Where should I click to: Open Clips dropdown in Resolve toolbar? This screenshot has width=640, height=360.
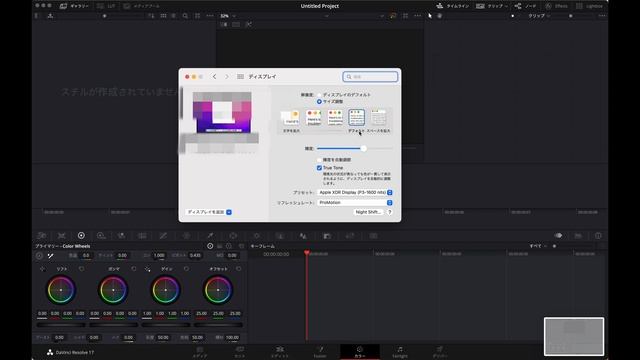pos(492,6)
